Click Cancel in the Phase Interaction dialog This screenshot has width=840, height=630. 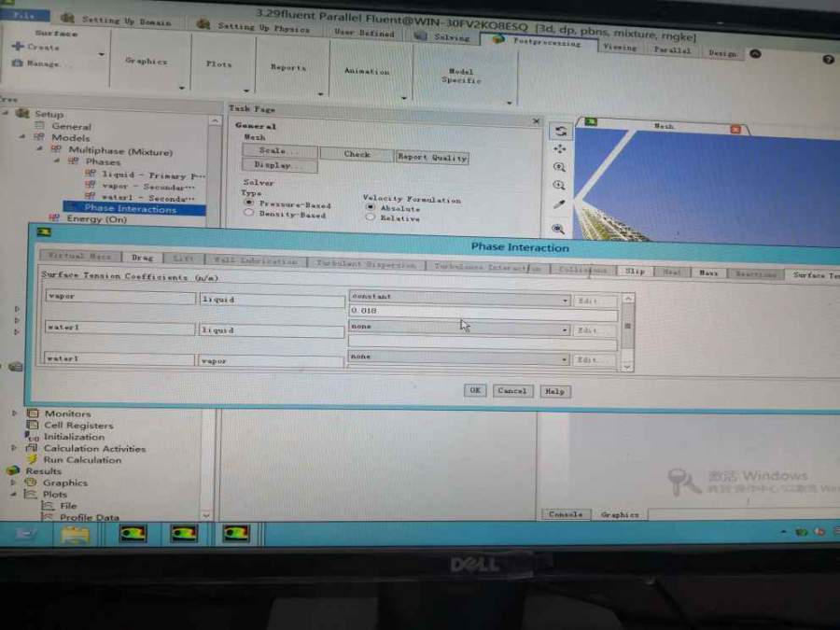pyautogui.click(x=512, y=391)
